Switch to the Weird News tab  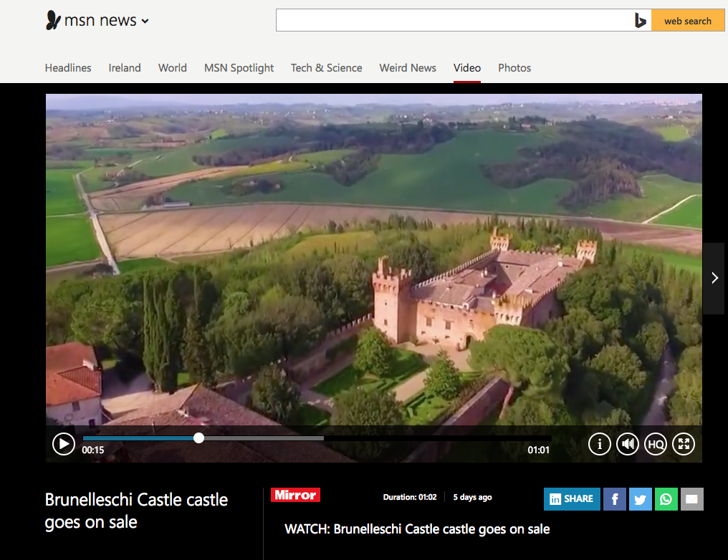click(408, 68)
